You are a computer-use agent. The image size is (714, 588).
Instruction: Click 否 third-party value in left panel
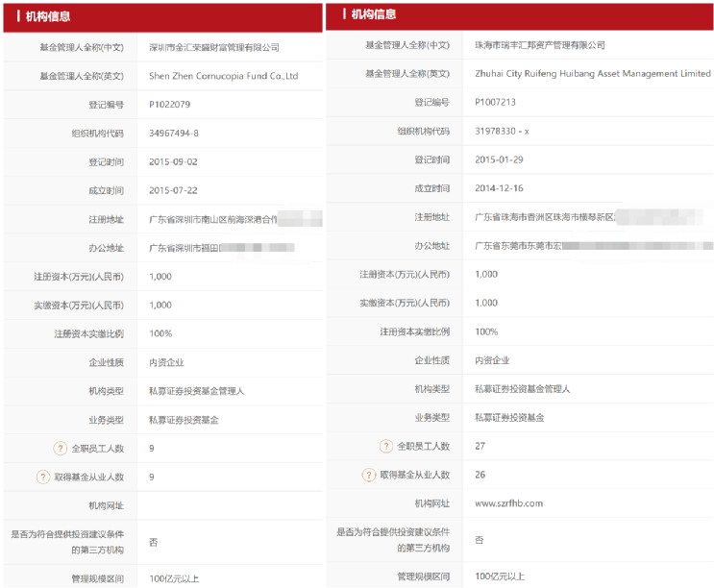(154, 542)
